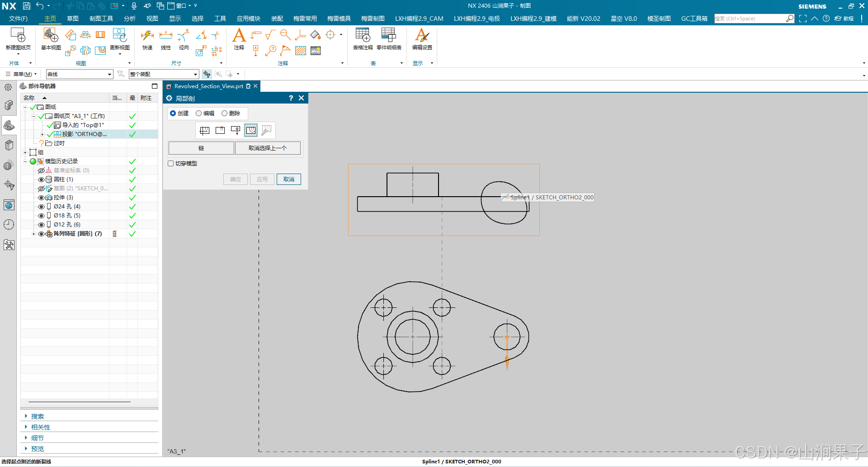Open the 菜单(M) menu button
Screen dimensions: 868x467
click(21, 74)
